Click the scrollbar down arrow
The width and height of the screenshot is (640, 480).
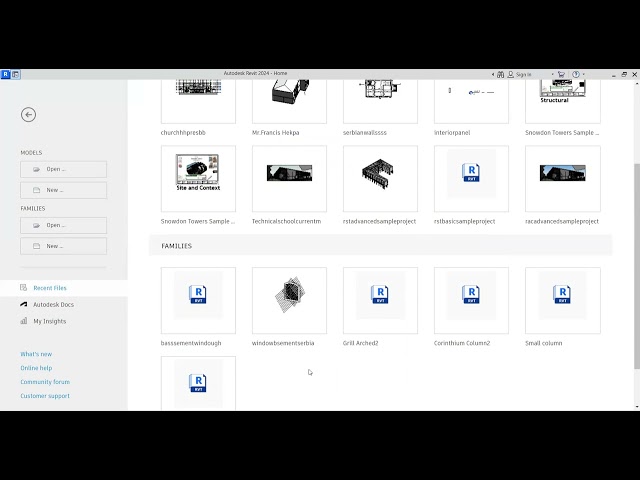(x=636, y=407)
